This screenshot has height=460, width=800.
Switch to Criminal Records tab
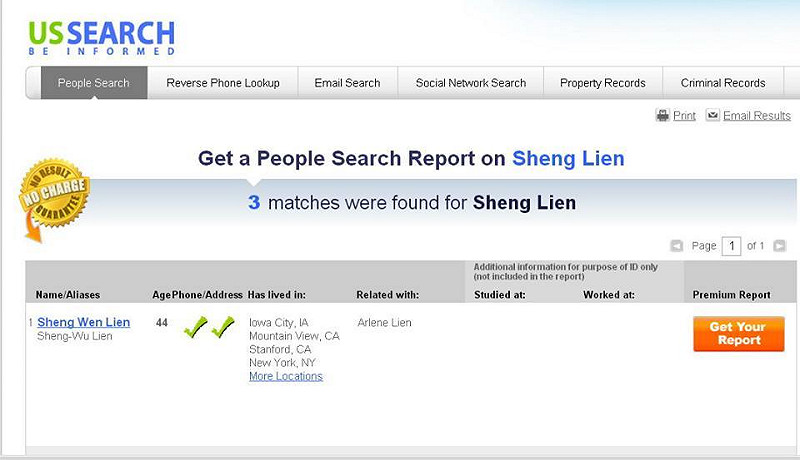point(723,83)
